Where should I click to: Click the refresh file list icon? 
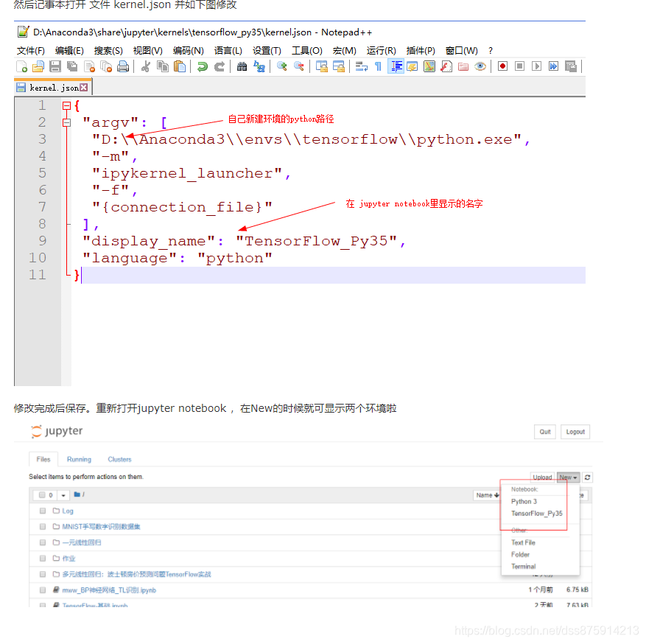pos(588,477)
